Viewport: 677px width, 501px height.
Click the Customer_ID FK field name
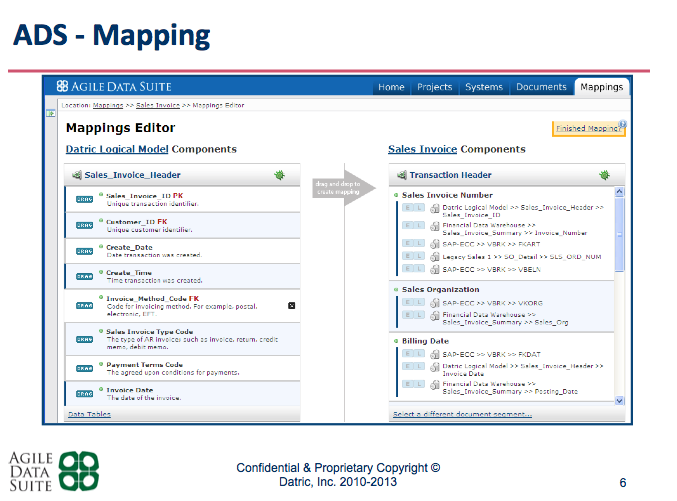coord(136,222)
